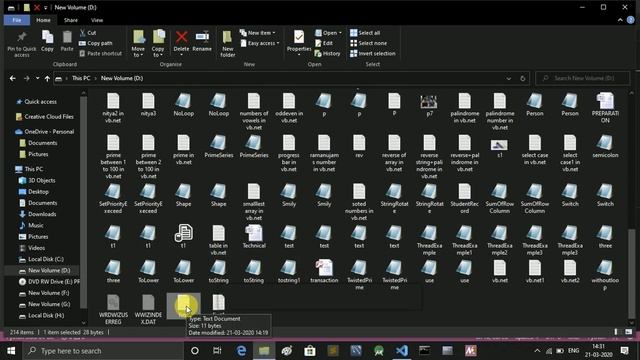Select the WWIZINDEX.DAT file

[148, 309]
